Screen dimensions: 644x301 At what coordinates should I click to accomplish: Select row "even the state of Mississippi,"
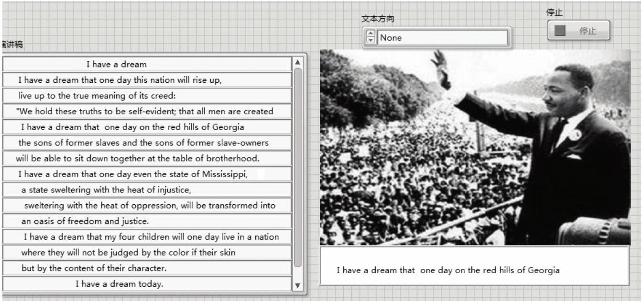147,174
